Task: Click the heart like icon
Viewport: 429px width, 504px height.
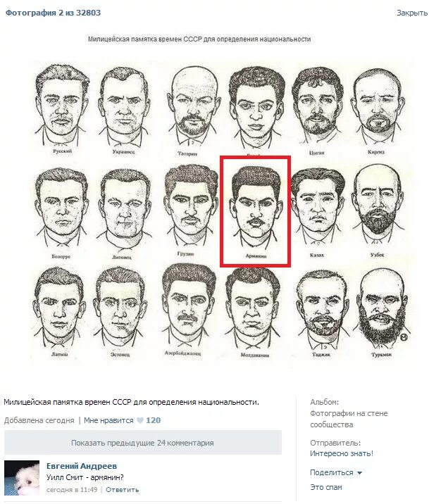Action: (x=140, y=420)
